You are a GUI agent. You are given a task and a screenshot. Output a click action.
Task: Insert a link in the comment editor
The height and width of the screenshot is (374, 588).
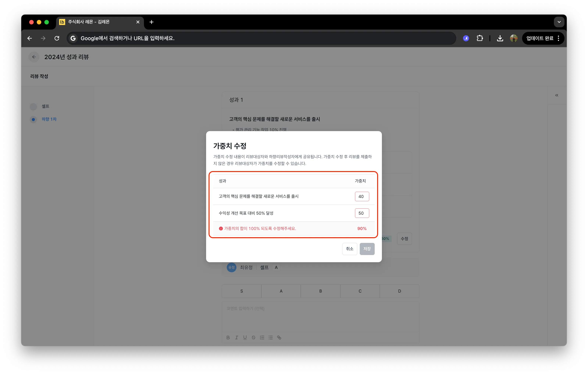(x=279, y=337)
